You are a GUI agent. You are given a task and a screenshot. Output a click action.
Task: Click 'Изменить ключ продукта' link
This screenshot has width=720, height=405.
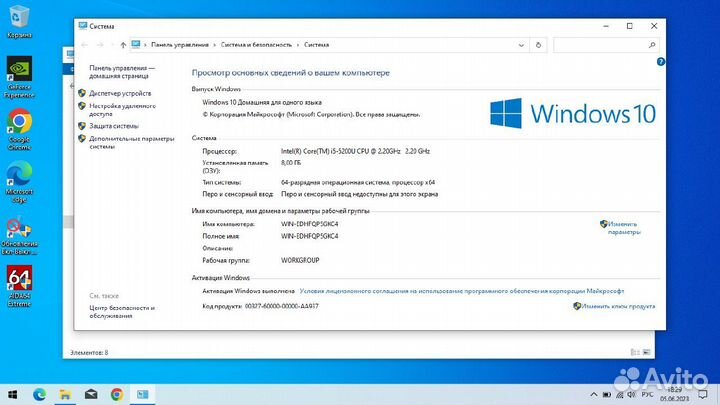pyautogui.click(x=618, y=306)
